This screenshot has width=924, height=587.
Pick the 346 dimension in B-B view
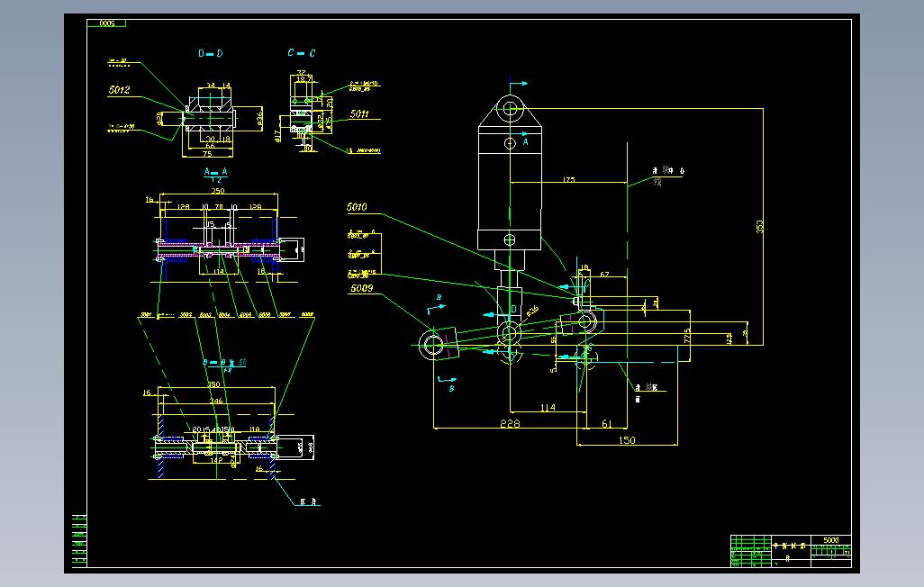point(216,401)
